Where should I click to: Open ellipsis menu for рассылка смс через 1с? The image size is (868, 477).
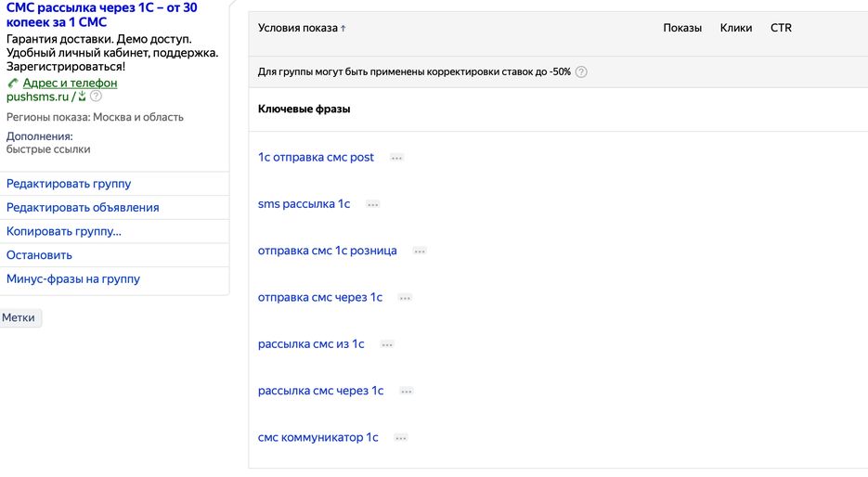pyautogui.click(x=407, y=392)
